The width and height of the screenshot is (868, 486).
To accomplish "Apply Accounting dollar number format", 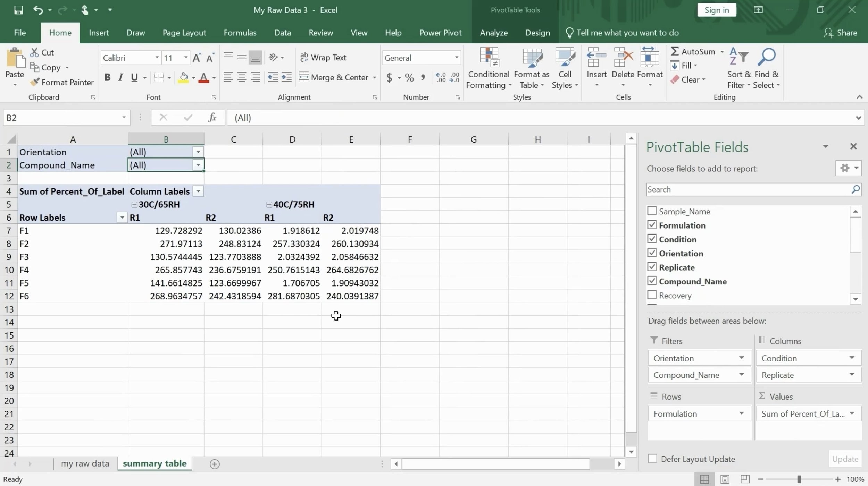I will 390,77.
